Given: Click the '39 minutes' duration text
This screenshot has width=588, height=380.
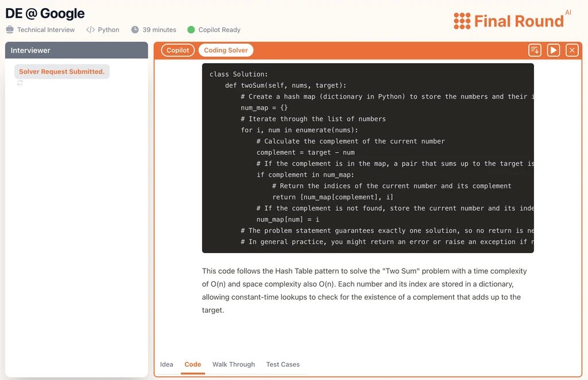Looking at the screenshot, I should (160, 30).
